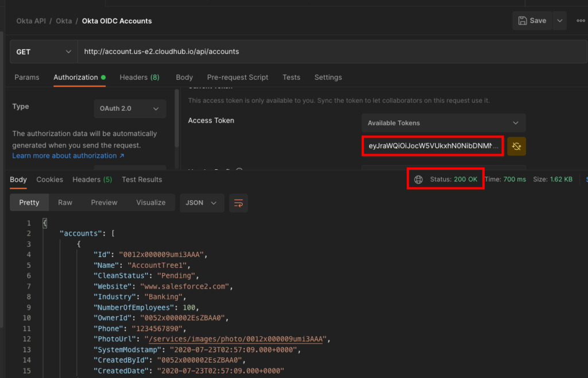Open the response Cookies tab

coord(49,180)
